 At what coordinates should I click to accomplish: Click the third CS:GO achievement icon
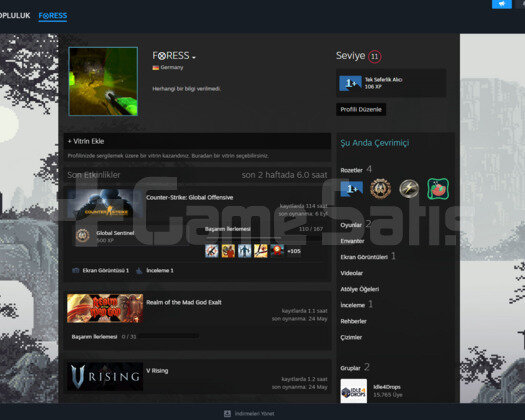coord(244,251)
